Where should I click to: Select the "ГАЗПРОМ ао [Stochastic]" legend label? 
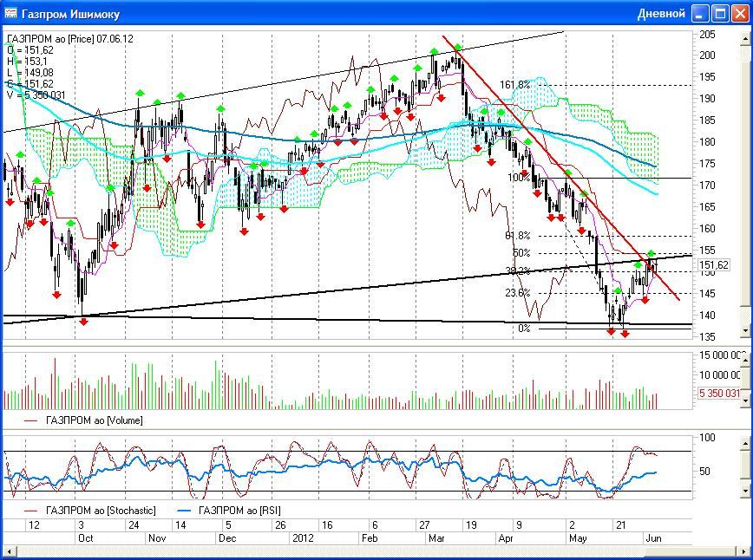point(101,510)
